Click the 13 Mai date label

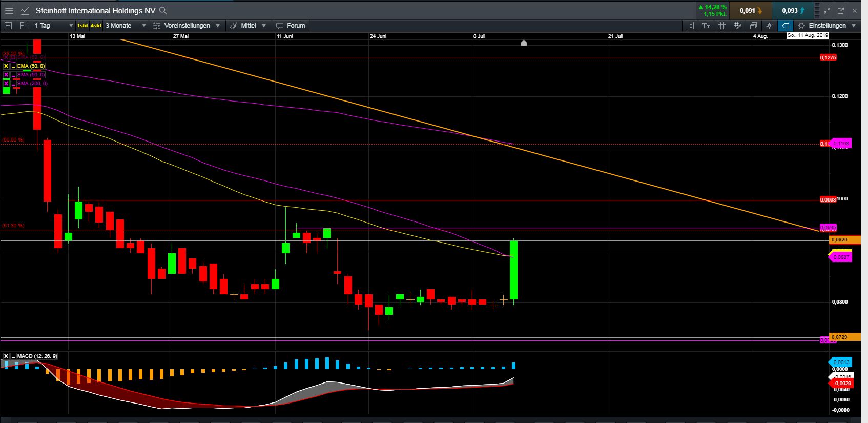point(77,36)
